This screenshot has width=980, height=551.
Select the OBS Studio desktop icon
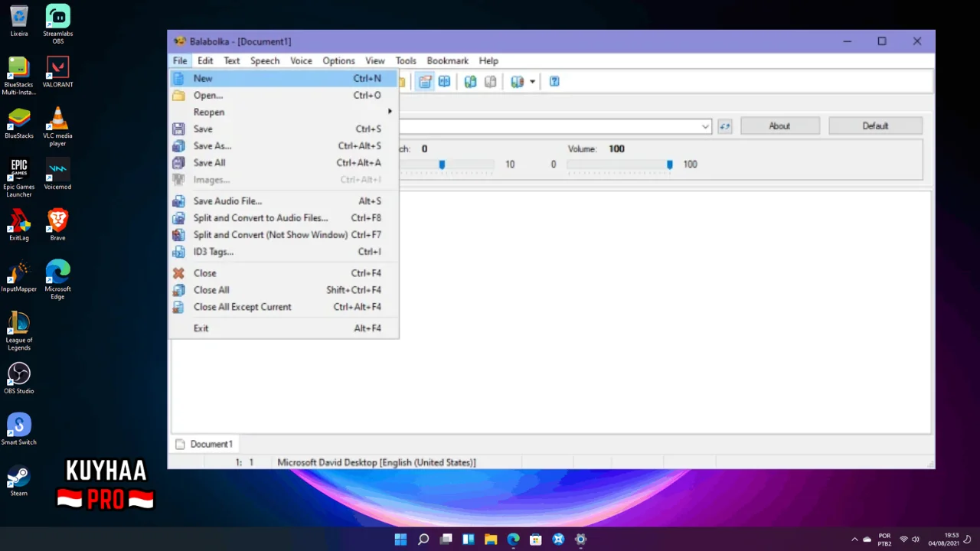click(x=19, y=378)
